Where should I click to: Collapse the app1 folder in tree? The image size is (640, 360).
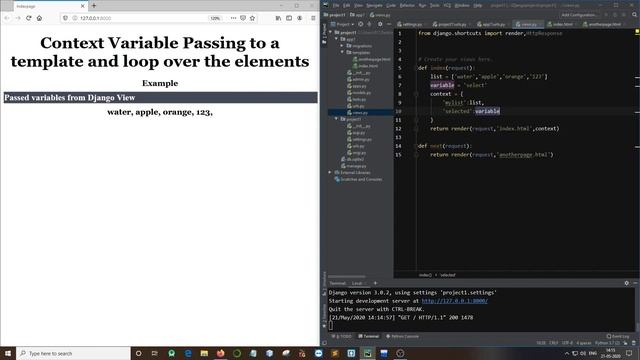336,39
